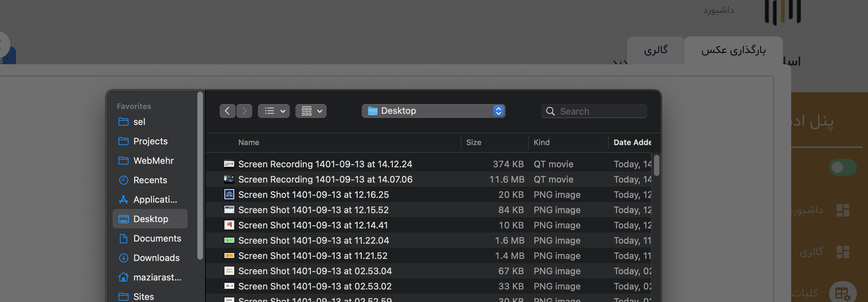Open the icon grouping options dropdown
The width and height of the screenshot is (868, 302).
point(311,111)
